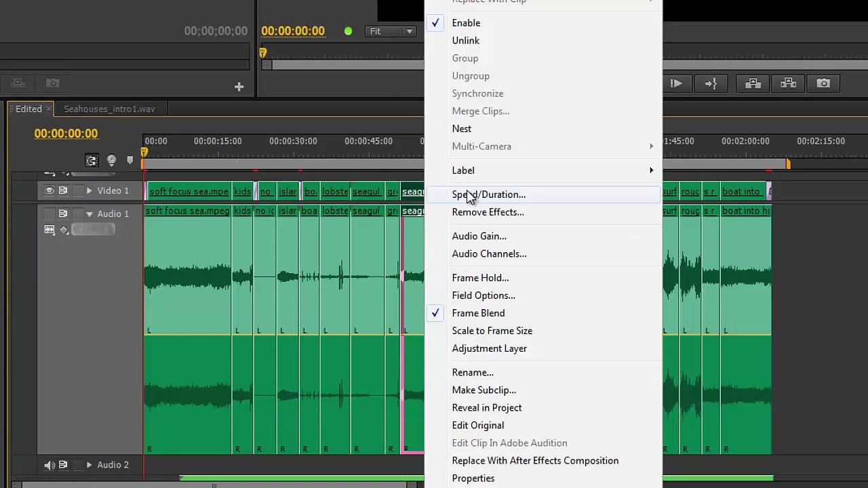Select Adjustment Layer menu item
The width and height of the screenshot is (868, 488).
pos(542,348)
